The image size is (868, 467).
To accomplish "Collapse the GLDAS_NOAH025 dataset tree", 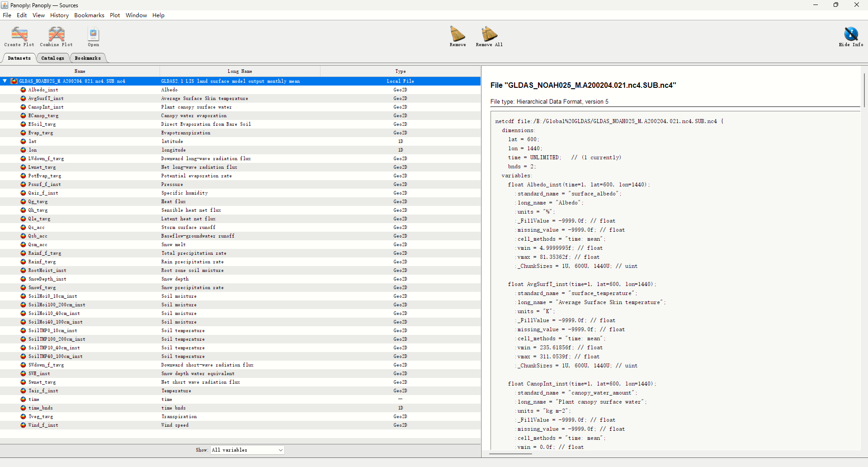I will (5, 81).
